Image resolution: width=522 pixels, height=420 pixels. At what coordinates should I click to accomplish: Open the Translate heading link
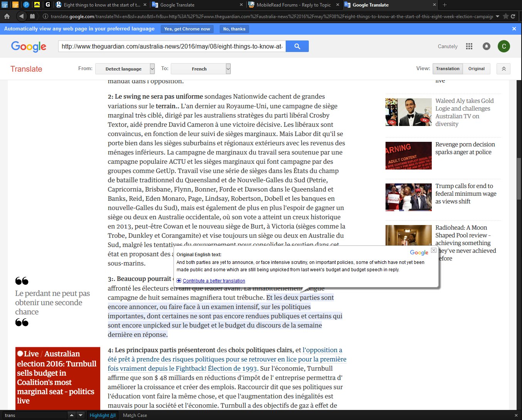tap(26, 69)
